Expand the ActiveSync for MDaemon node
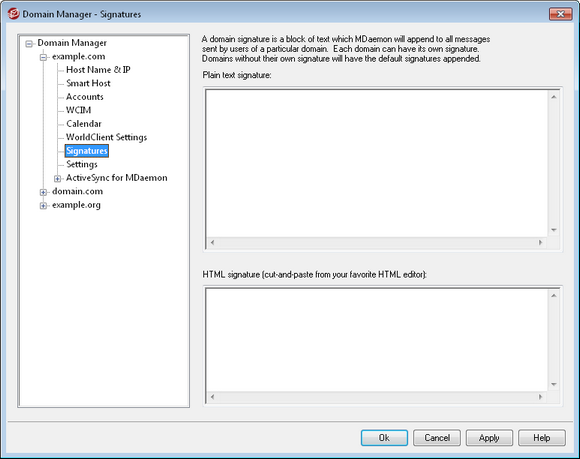This screenshot has width=580, height=459. click(x=57, y=179)
